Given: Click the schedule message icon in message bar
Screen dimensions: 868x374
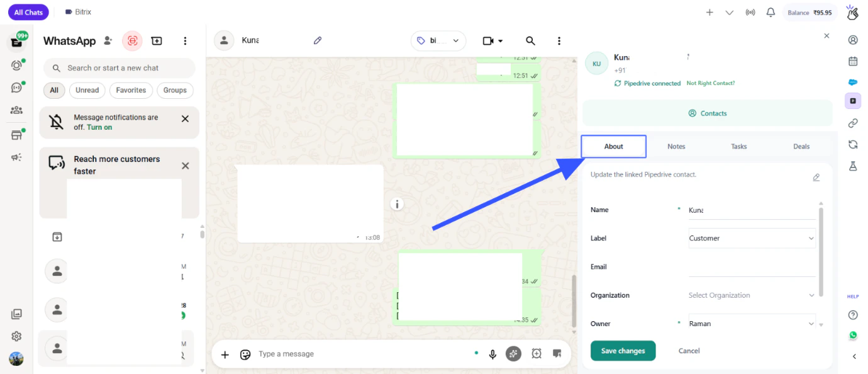Looking at the screenshot, I should (x=537, y=354).
